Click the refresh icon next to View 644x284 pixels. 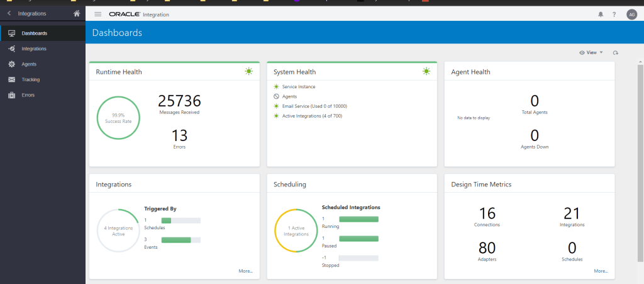(616, 53)
